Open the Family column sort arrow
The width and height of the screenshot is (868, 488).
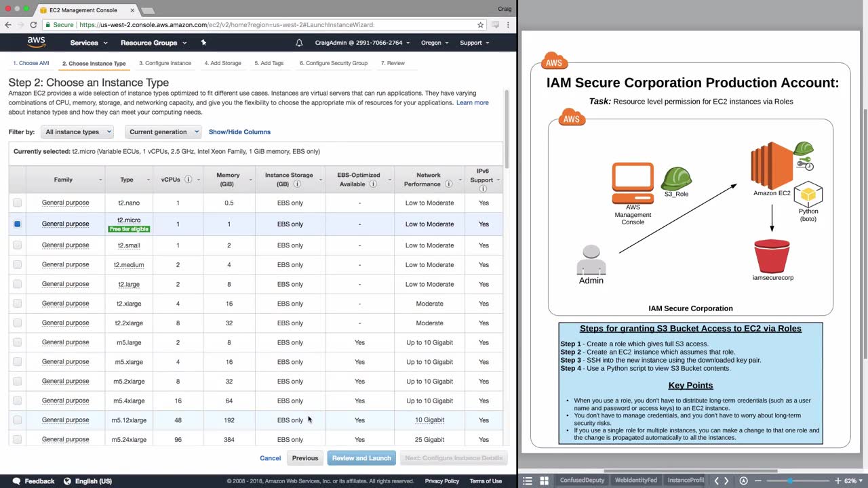pyautogui.click(x=100, y=180)
